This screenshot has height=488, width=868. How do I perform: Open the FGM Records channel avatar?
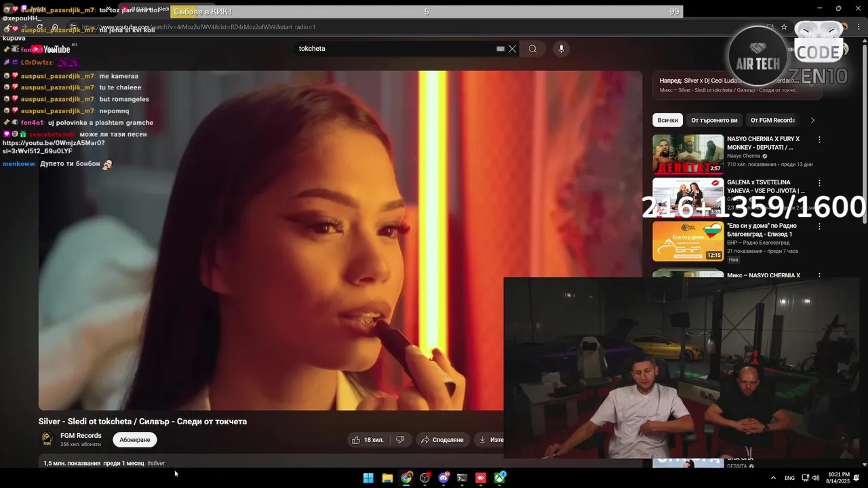pos(47,439)
